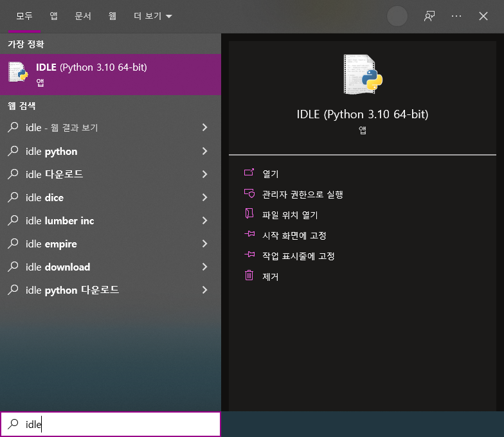Viewport: 504px width, 437px height.
Task: Click search icon beside 'idle empire'
Action: point(13,243)
